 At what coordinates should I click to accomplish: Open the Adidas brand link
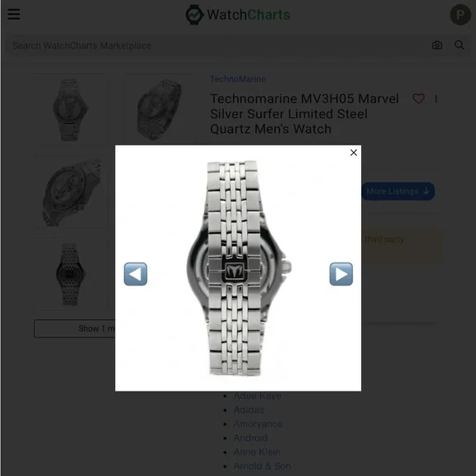point(249,410)
